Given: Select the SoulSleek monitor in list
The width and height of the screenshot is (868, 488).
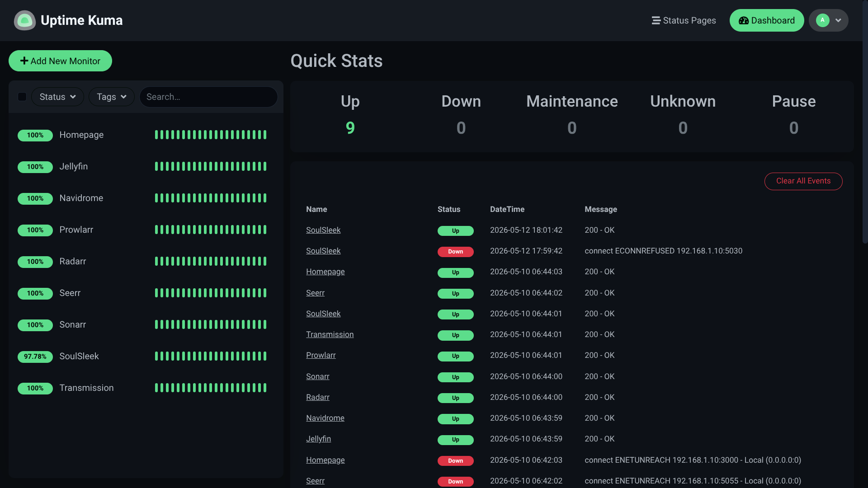Looking at the screenshot, I should 146,356.
